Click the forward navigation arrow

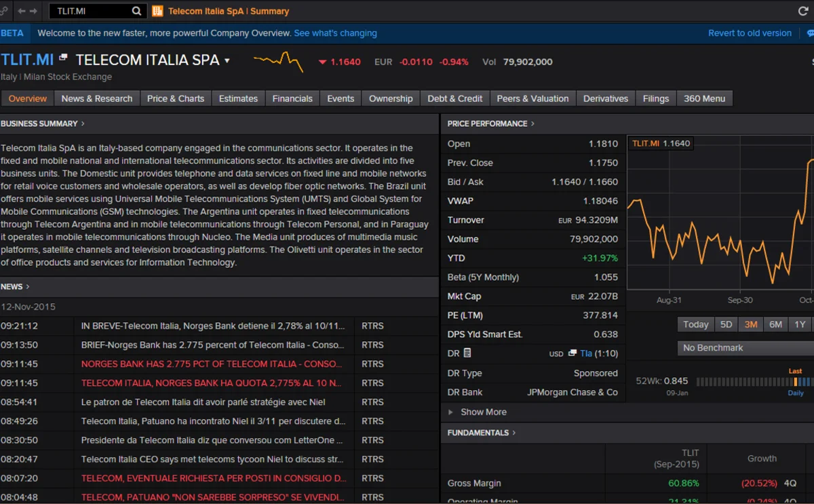(x=32, y=10)
